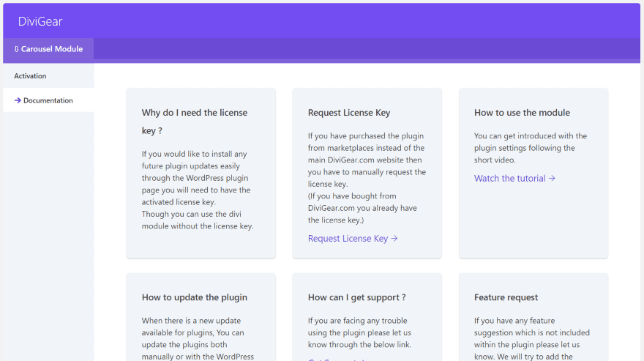Open the Documentation sidebar item
Image resolution: width=644 pixels, height=361 pixels.
(x=48, y=100)
